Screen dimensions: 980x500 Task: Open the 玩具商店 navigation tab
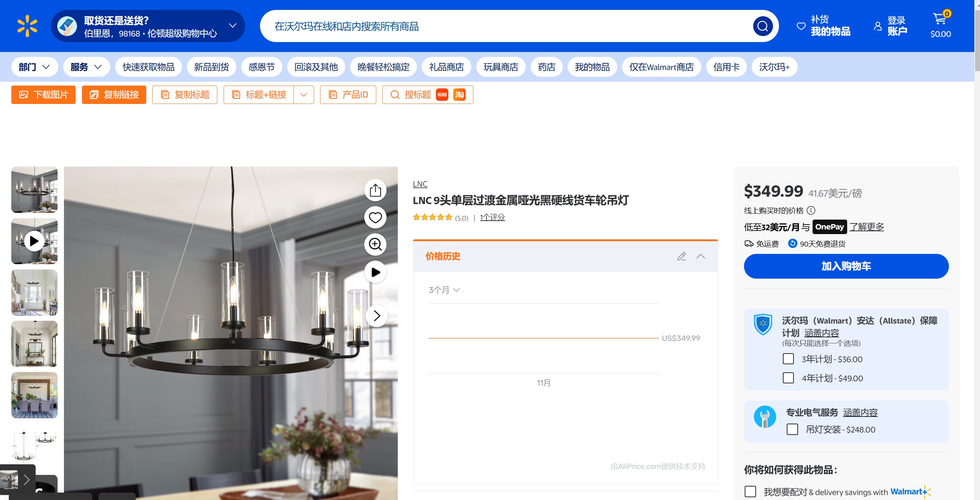(x=501, y=67)
